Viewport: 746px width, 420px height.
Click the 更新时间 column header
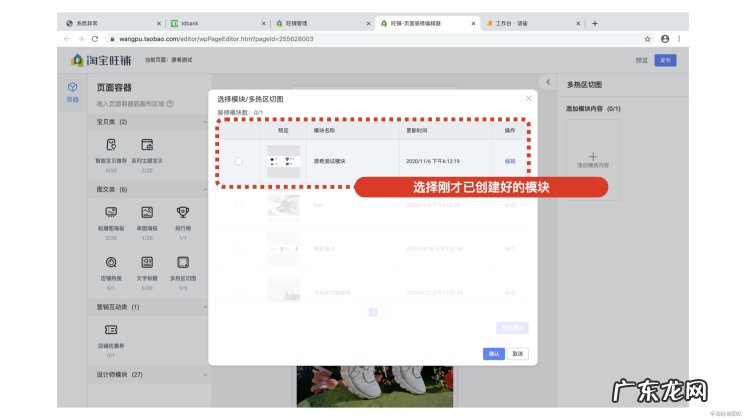(416, 130)
